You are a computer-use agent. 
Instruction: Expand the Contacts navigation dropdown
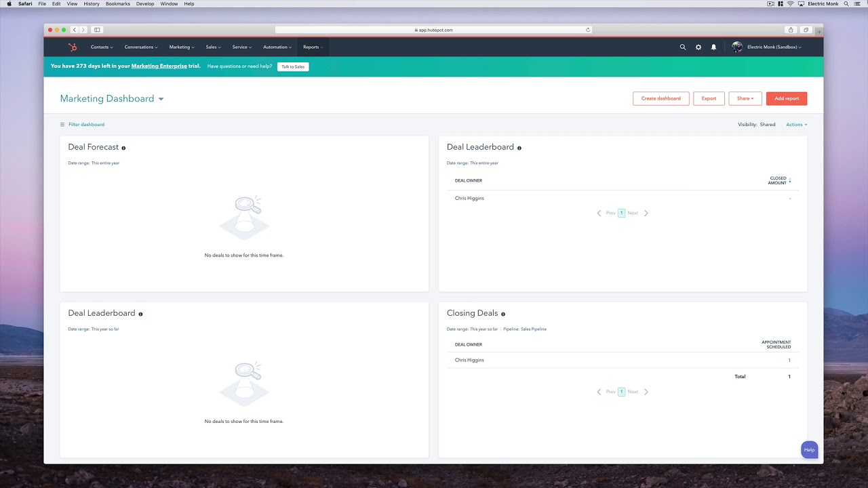(102, 47)
